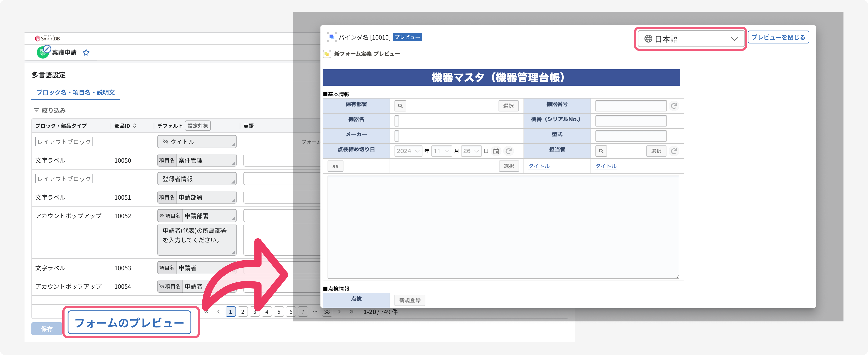Click the 型式 input field
The height and width of the screenshot is (355, 868).
tap(631, 136)
